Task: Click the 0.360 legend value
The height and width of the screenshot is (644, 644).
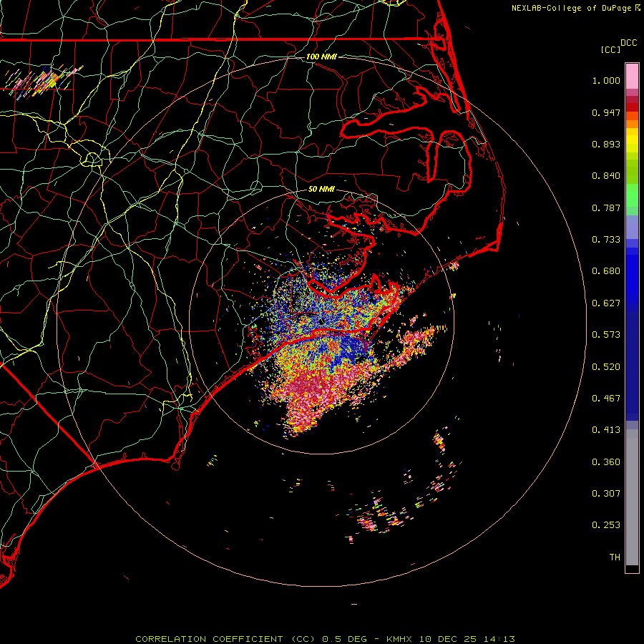Action: 606,462
